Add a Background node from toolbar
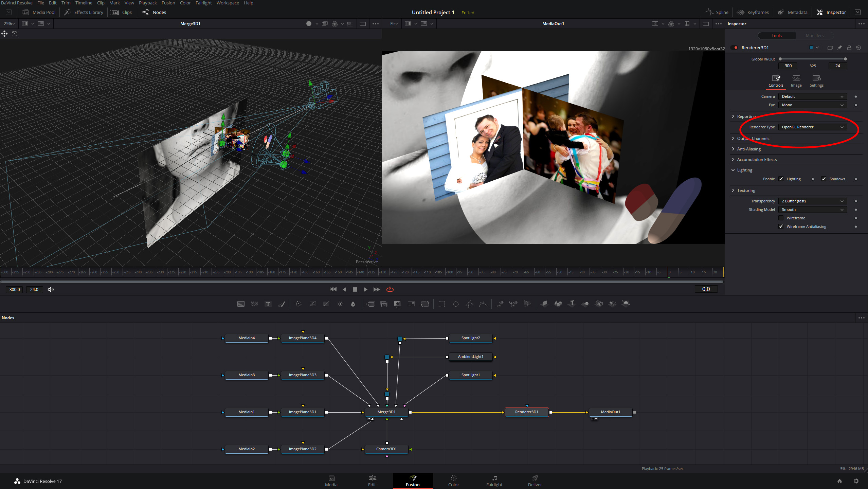 (241, 304)
